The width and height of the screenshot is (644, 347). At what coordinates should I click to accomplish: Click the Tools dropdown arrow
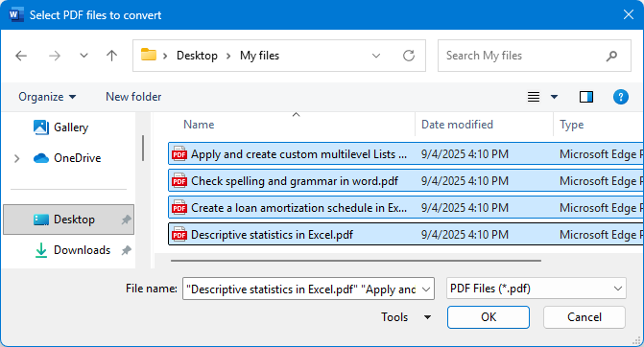[427, 317]
